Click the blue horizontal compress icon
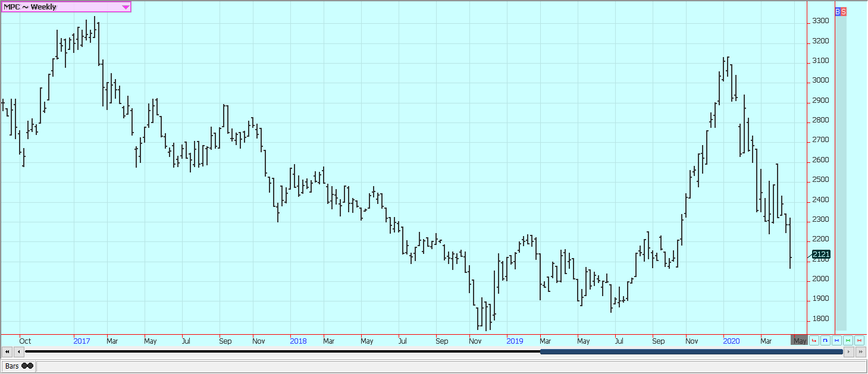Screen dimensions: 868x374 836,341
